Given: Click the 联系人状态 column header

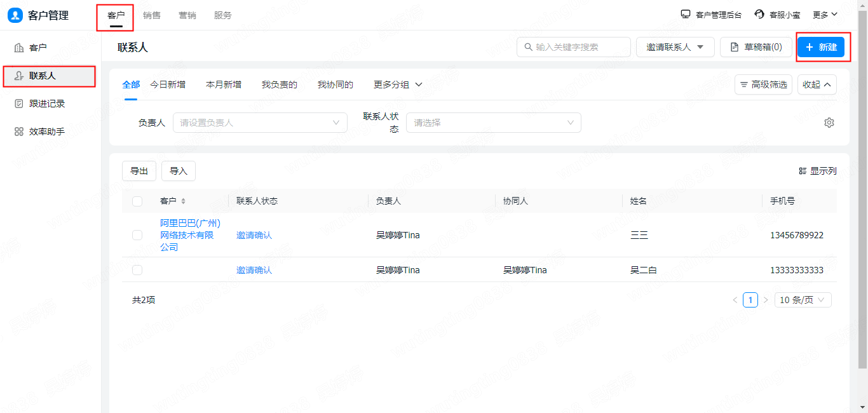Looking at the screenshot, I should click(x=257, y=201).
